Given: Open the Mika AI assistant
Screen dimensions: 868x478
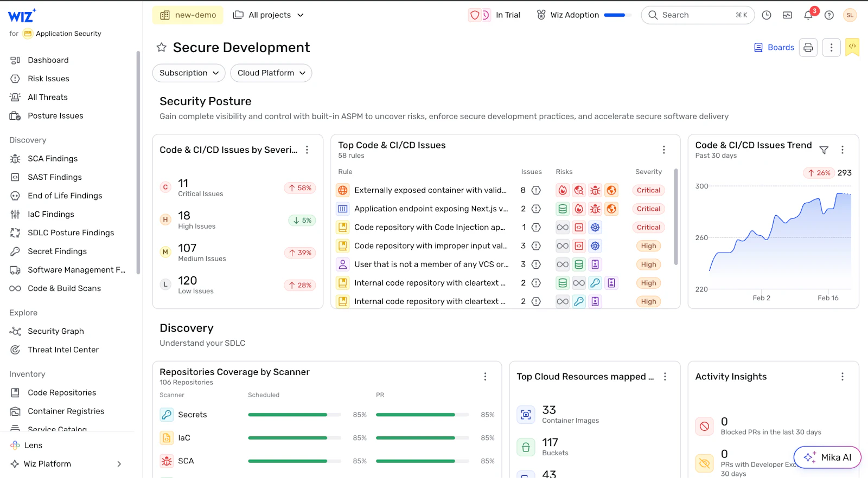Looking at the screenshot, I should [827, 457].
